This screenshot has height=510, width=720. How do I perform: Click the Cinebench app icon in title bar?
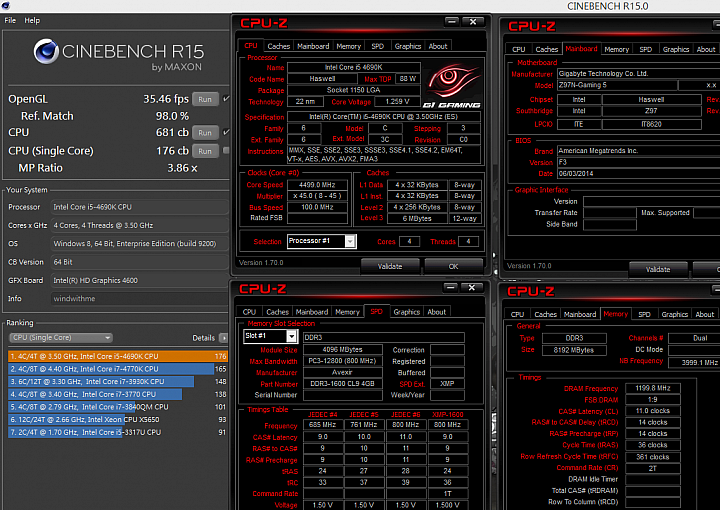pyautogui.click(x=6, y=6)
